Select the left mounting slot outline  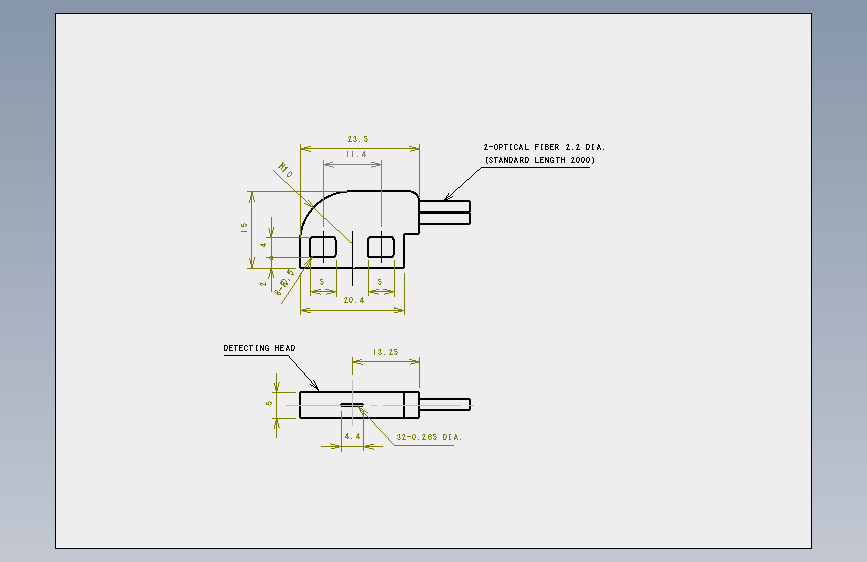(x=323, y=247)
